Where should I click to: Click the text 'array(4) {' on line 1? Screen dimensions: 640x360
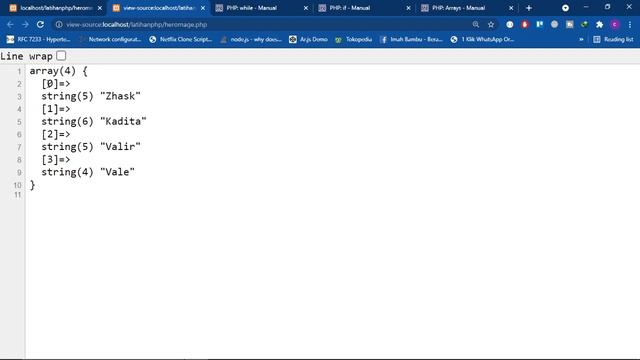tap(58, 71)
